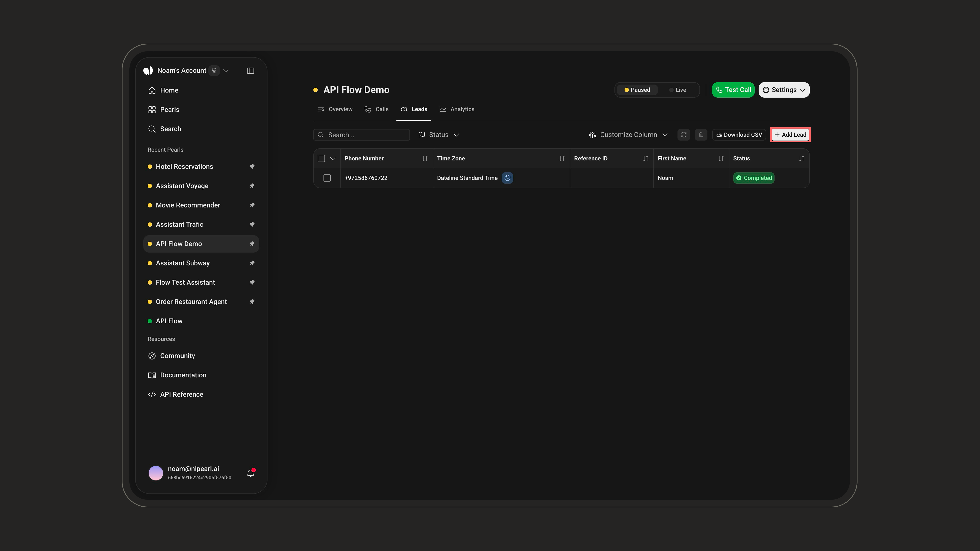The height and width of the screenshot is (551, 980).
Task: Select the Leads tab
Action: coord(413,109)
